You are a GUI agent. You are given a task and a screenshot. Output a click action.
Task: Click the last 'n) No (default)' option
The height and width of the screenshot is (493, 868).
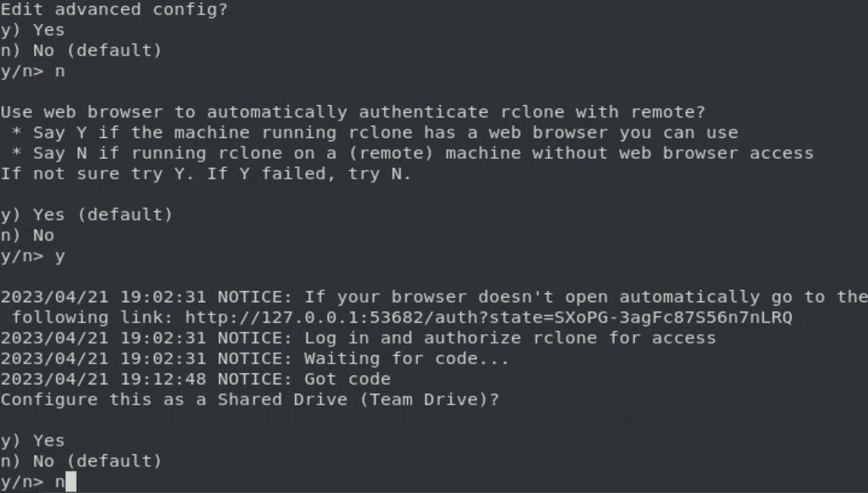click(81, 460)
